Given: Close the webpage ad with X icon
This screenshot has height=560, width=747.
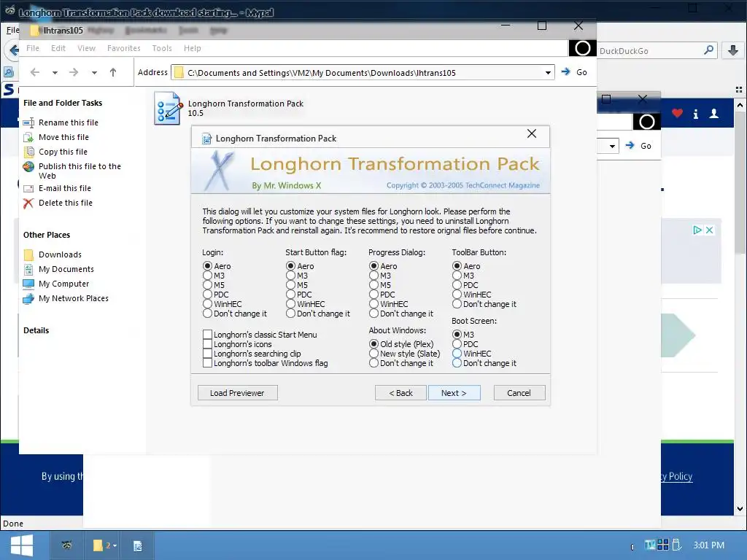Looking at the screenshot, I should pos(709,230).
